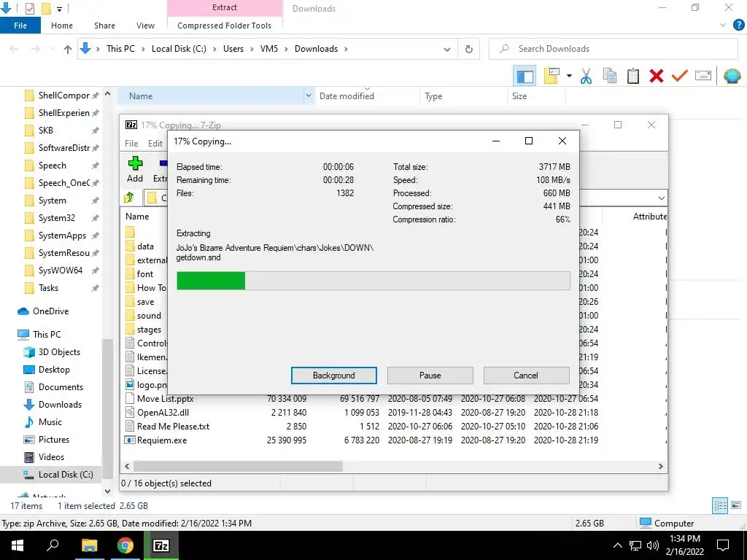The height and width of the screenshot is (560, 747).
Task: Open taskbar Search magnifier
Action: (53, 545)
